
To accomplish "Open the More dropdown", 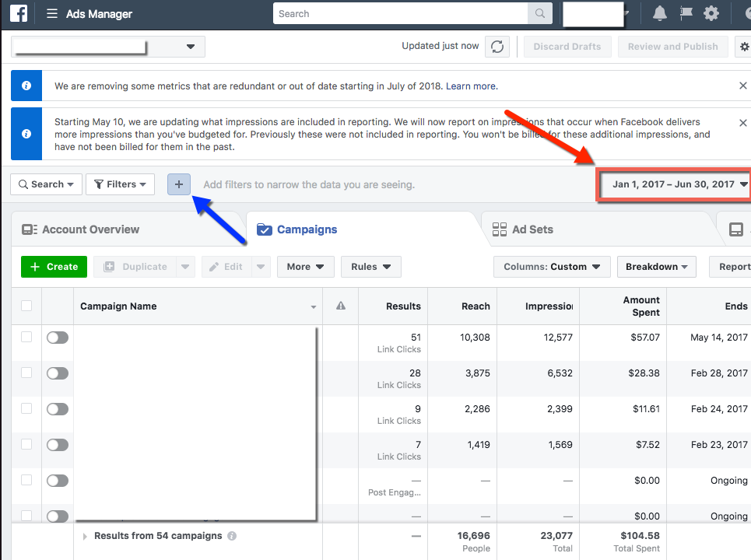I will (x=305, y=267).
